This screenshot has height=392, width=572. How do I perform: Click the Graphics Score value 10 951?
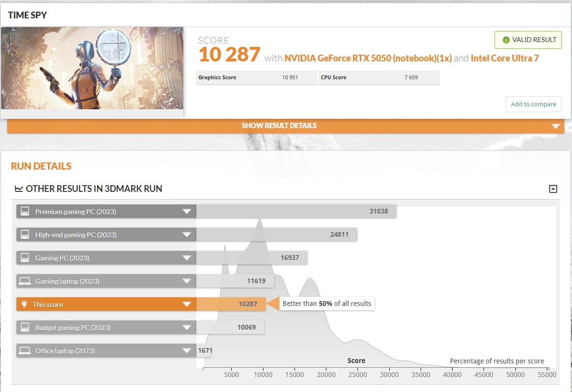(290, 77)
